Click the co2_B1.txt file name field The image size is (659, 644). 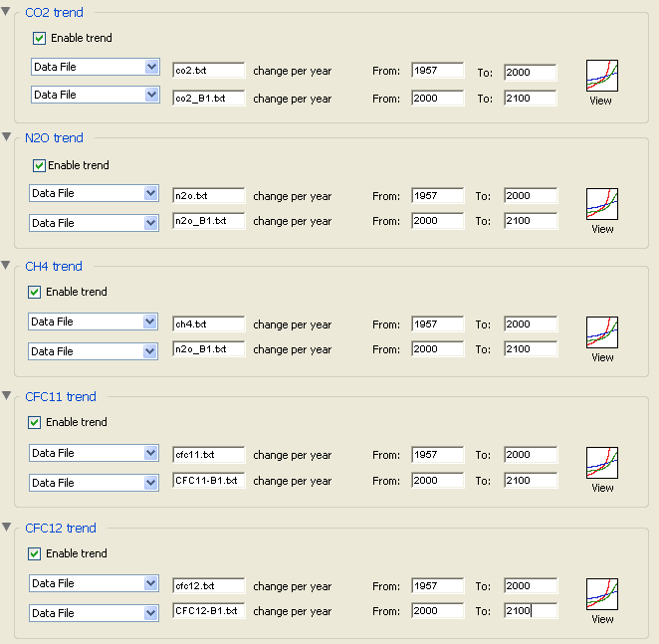(208, 99)
